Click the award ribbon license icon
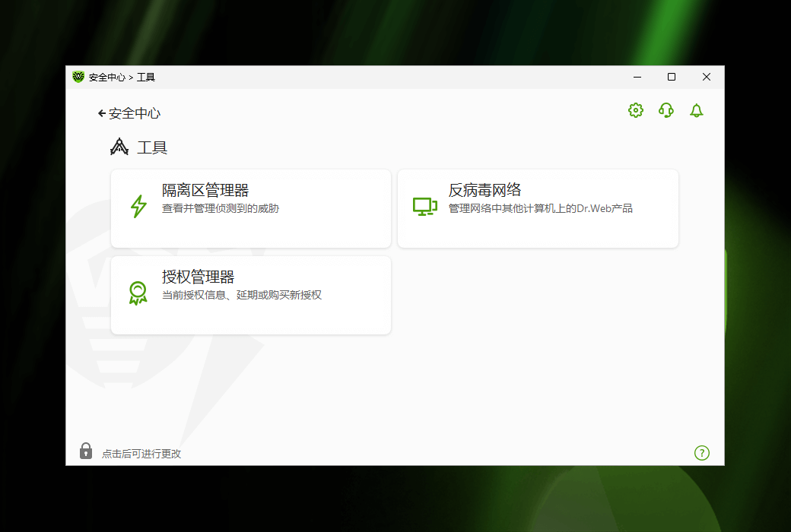The image size is (791, 532). [138, 293]
